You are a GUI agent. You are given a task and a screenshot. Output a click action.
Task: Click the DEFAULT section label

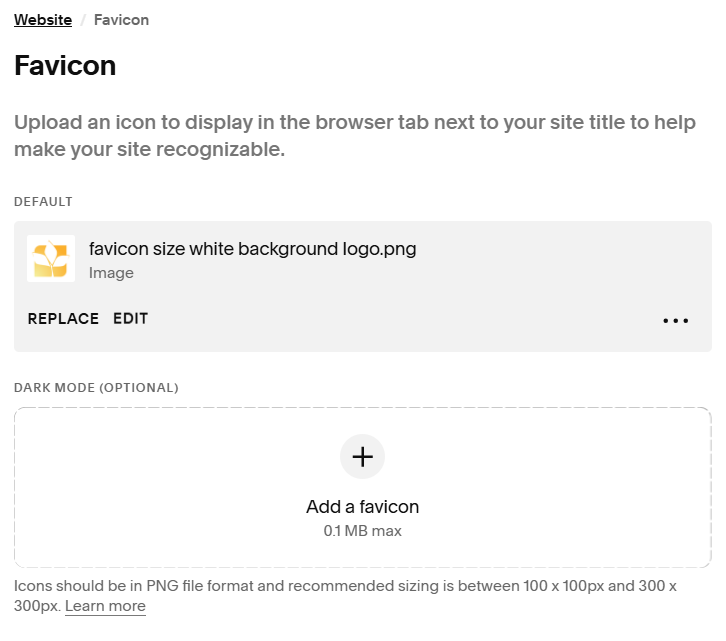43,202
